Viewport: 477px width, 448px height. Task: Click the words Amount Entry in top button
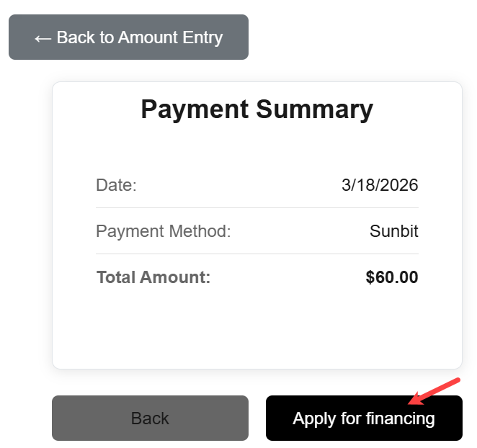[170, 37]
